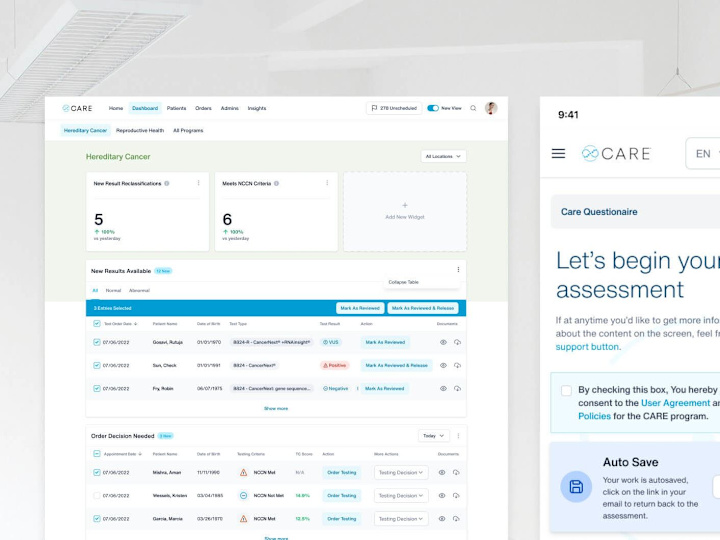Screen dimensions: 720x540
Task: Uncheck the Mishra, Aman row checkbox
Action: [96, 472]
